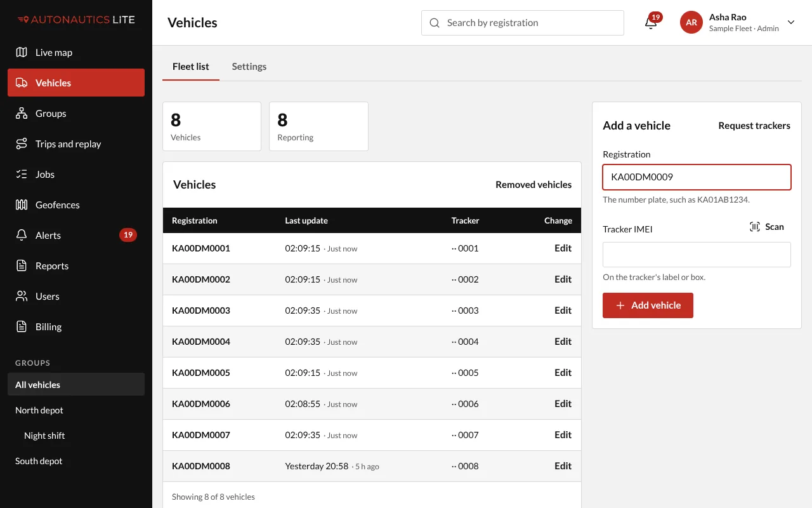Image resolution: width=812 pixels, height=508 pixels.
Task: Switch to the Fleet list tab
Action: (191, 66)
